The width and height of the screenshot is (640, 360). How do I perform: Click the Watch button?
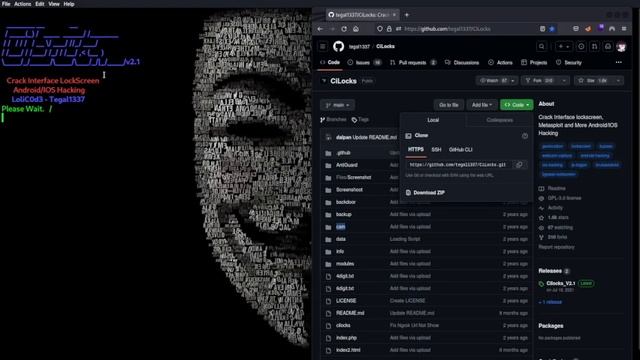click(493, 81)
